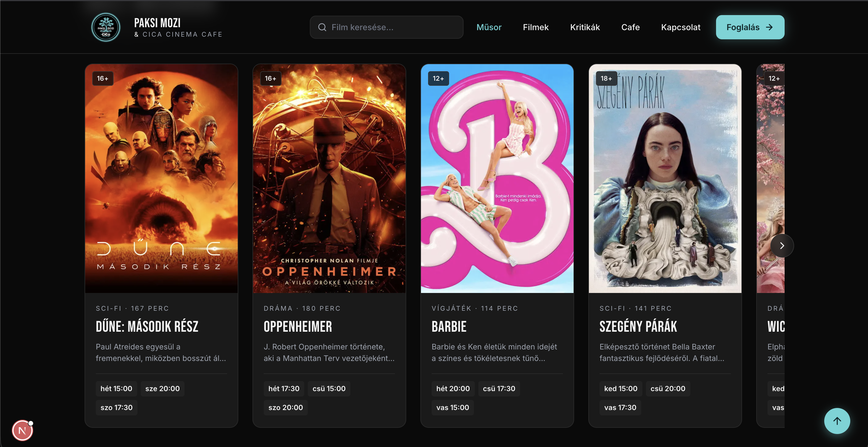Screen dimensions: 868x447
Task: Focus the Film keresése search field
Action: pyautogui.click(x=386, y=27)
